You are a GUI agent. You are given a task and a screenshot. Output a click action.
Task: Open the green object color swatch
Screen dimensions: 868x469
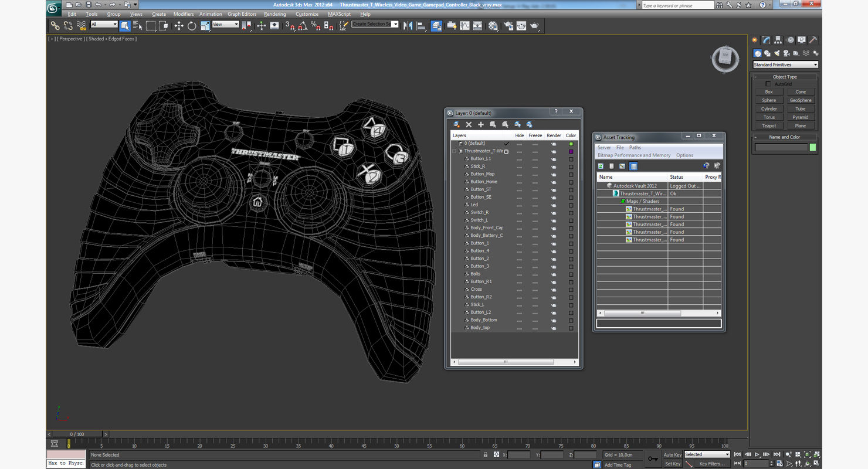(x=813, y=147)
